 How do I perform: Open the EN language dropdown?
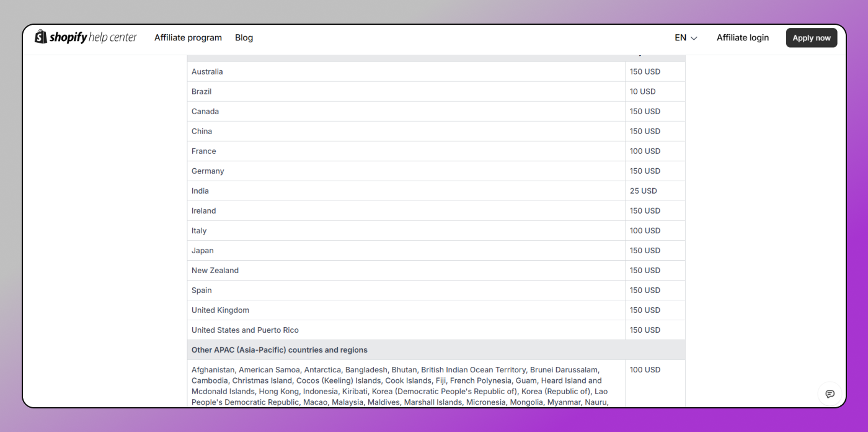[x=686, y=38]
